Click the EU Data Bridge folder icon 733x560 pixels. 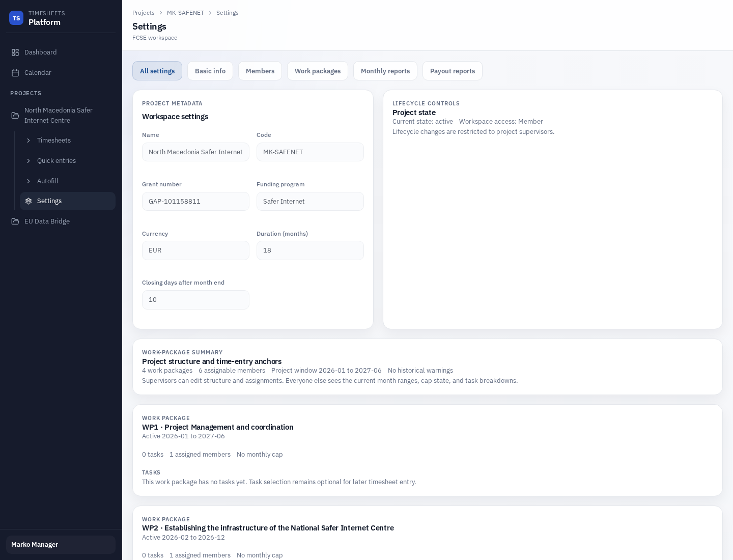pos(15,221)
